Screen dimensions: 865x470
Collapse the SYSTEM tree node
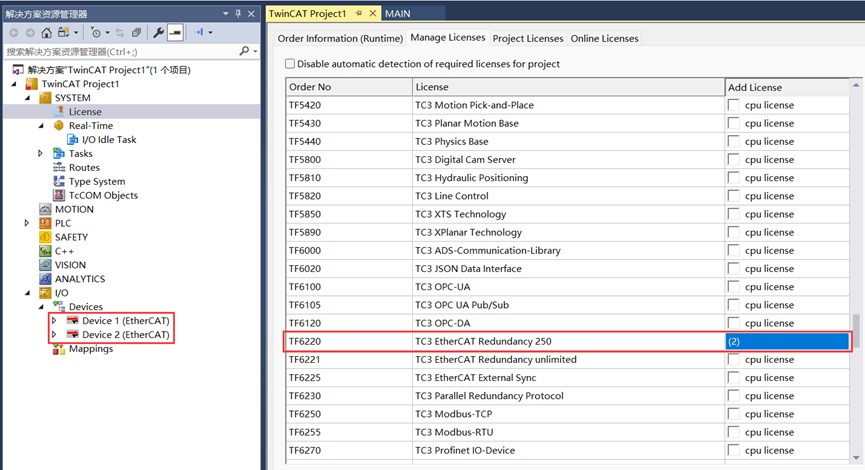[28, 98]
